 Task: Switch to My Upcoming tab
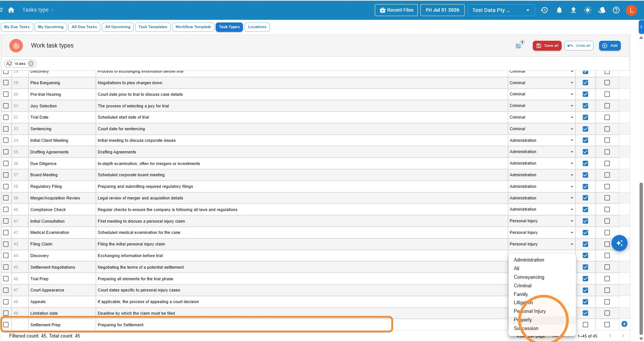pos(51,27)
